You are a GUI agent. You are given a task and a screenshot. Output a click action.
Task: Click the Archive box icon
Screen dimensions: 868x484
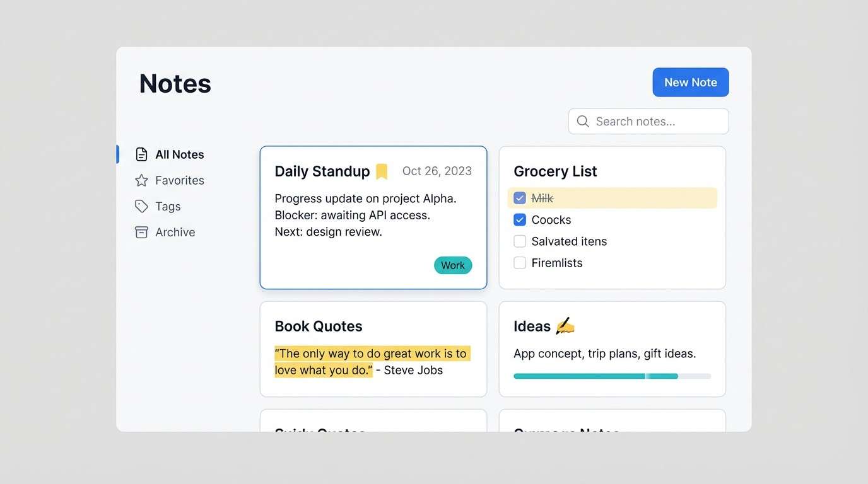pyautogui.click(x=141, y=232)
